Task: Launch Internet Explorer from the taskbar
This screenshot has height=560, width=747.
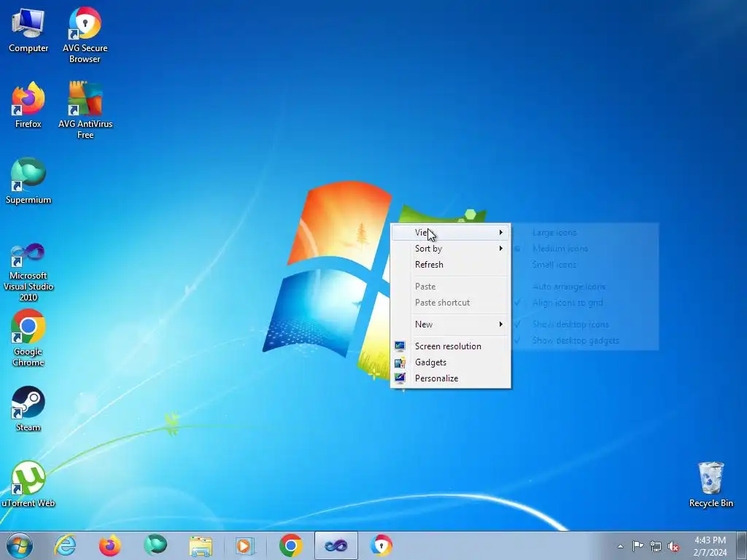Action: (65, 545)
